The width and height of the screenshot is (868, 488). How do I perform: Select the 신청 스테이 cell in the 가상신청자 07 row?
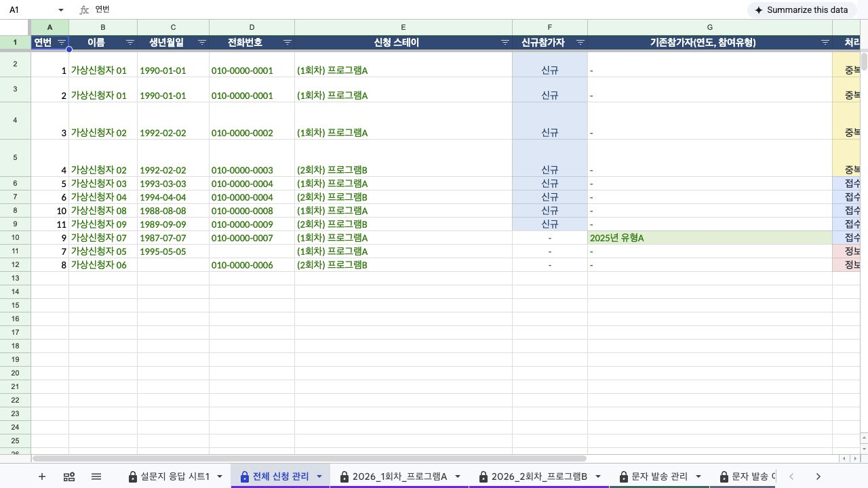(x=403, y=238)
